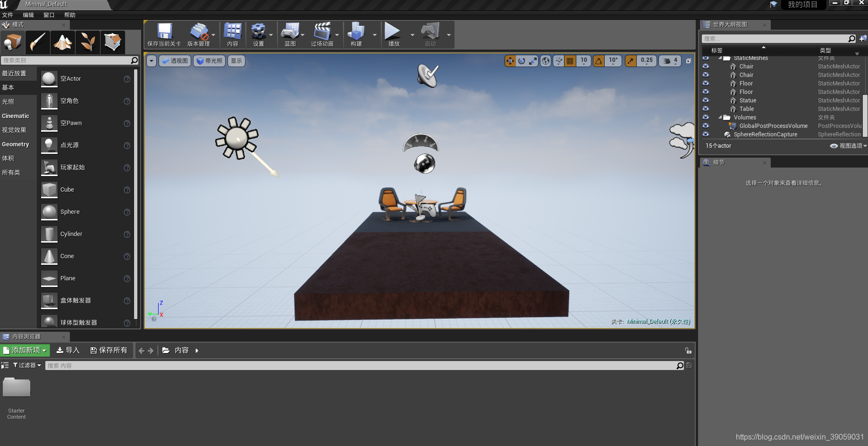Click the lock icon in Content Browser
Screen dimensions: 868x446
click(688, 351)
